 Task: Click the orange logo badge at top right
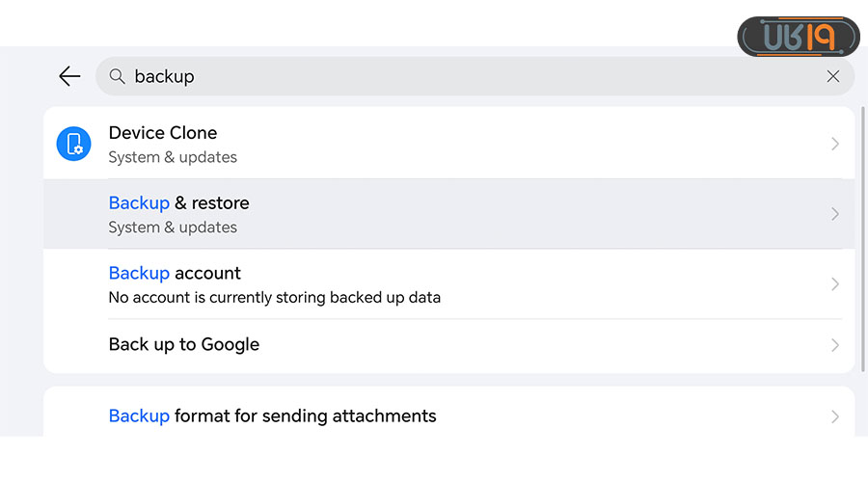(x=798, y=37)
